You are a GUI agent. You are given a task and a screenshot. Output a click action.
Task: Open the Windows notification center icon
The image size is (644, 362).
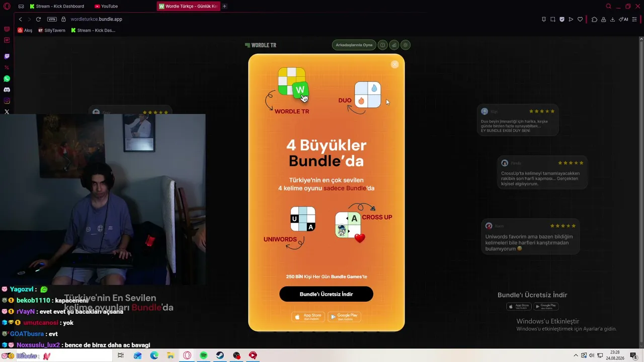pyautogui.click(x=633, y=355)
